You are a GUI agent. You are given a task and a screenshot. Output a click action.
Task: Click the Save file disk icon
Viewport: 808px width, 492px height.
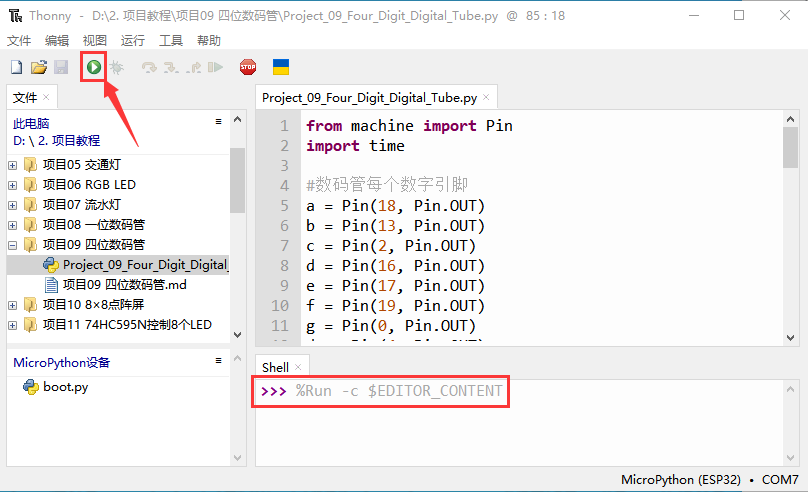click(61, 67)
